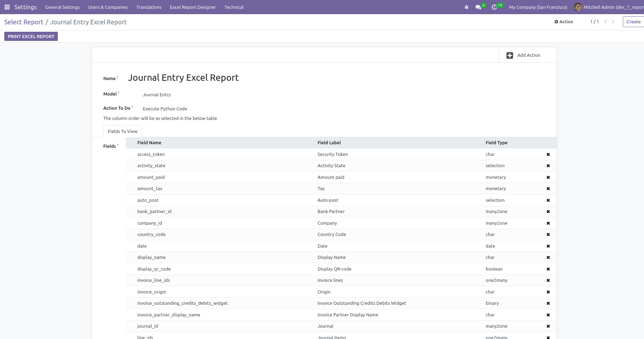
Task: Open the Excel Report Designer menu
Action: [x=193, y=7]
